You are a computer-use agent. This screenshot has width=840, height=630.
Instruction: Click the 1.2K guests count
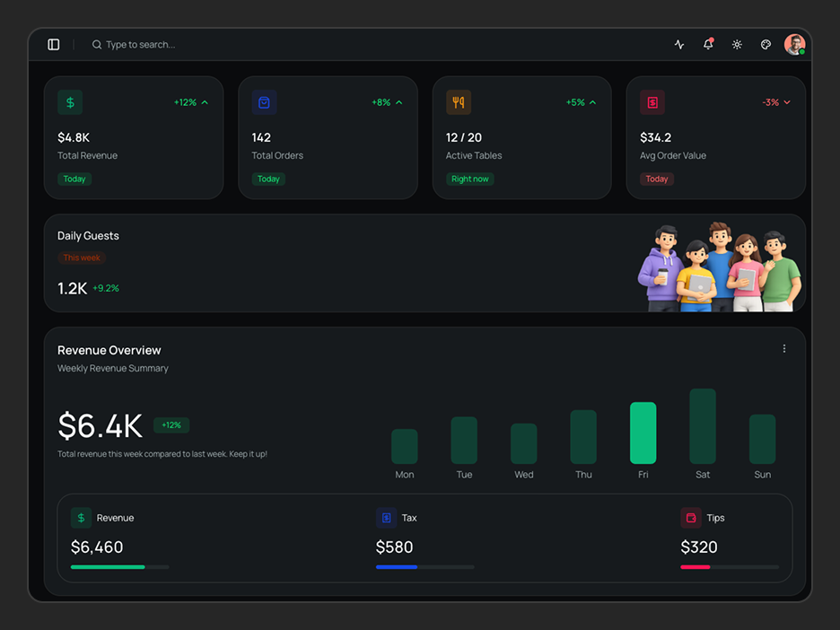(73, 289)
